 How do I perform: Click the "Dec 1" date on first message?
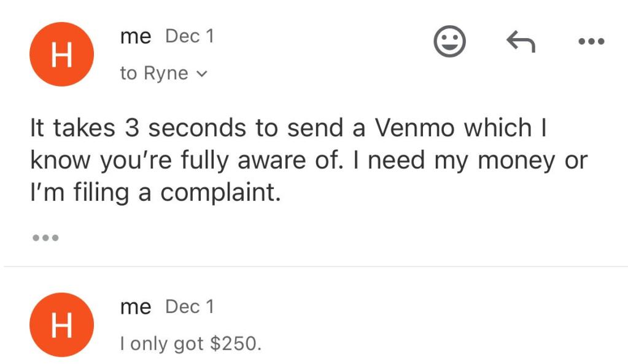190,37
